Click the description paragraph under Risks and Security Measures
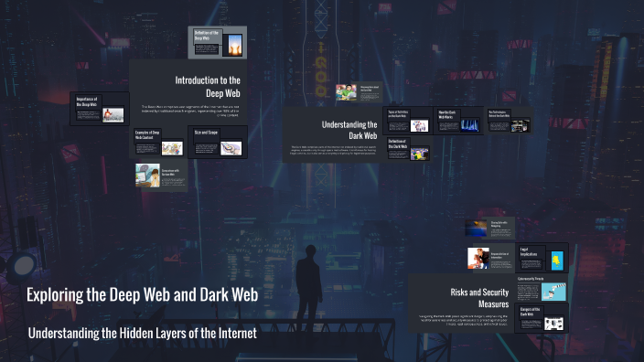The height and width of the screenshot is (362, 644). tap(464, 320)
